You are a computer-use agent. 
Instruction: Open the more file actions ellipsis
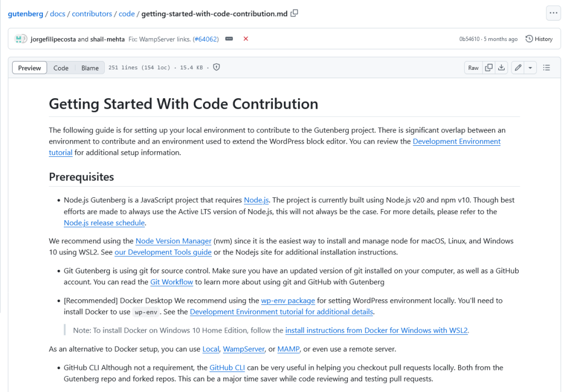point(553,13)
